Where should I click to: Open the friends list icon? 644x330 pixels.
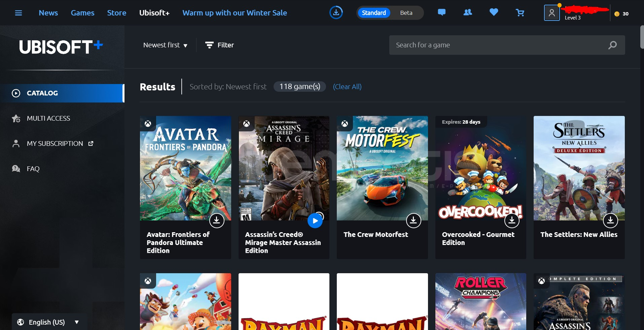click(x=468, y=12)
